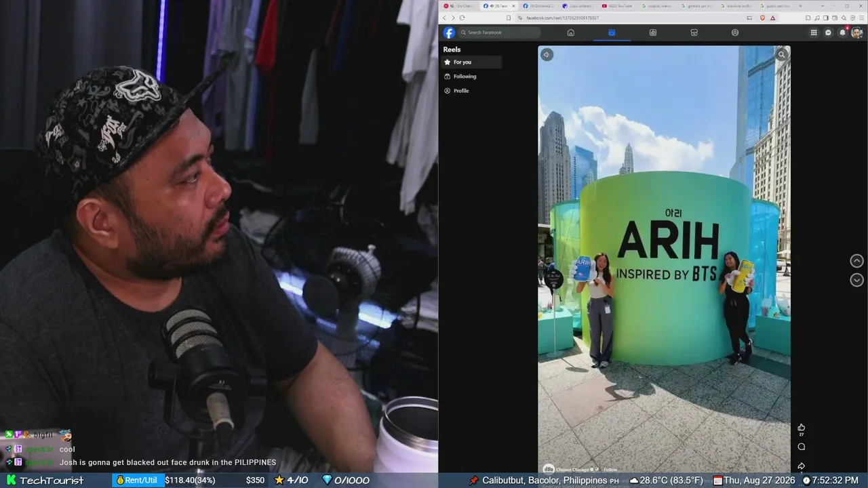868x488 pixels.
Task: Switch to the Dominick browser tab
Action: tap(538, 6)
